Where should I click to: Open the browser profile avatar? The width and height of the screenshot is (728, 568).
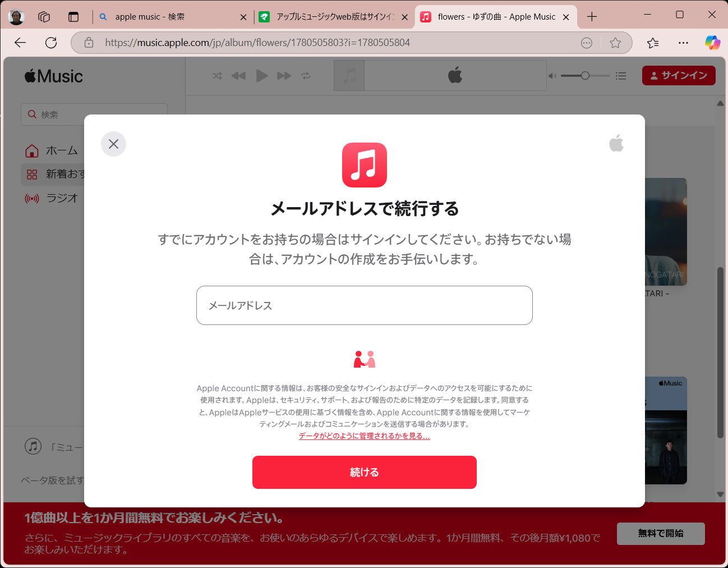(x=16, y=17)
